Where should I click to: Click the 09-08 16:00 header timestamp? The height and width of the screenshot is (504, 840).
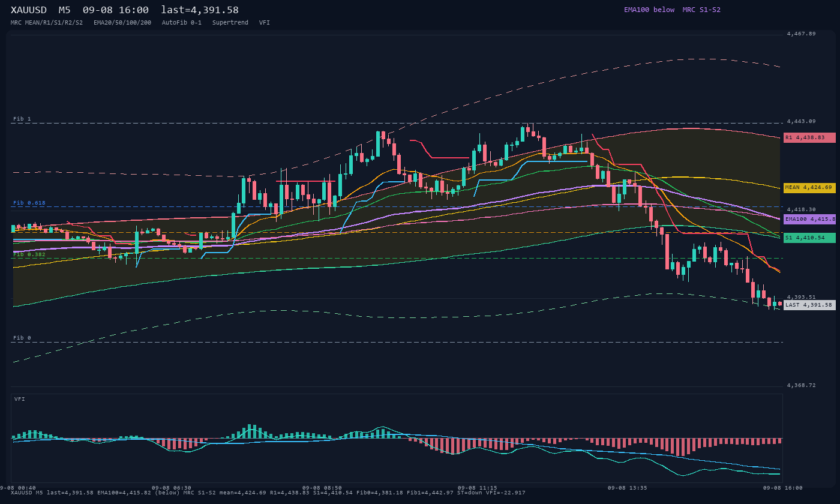[x=116, y=10]
